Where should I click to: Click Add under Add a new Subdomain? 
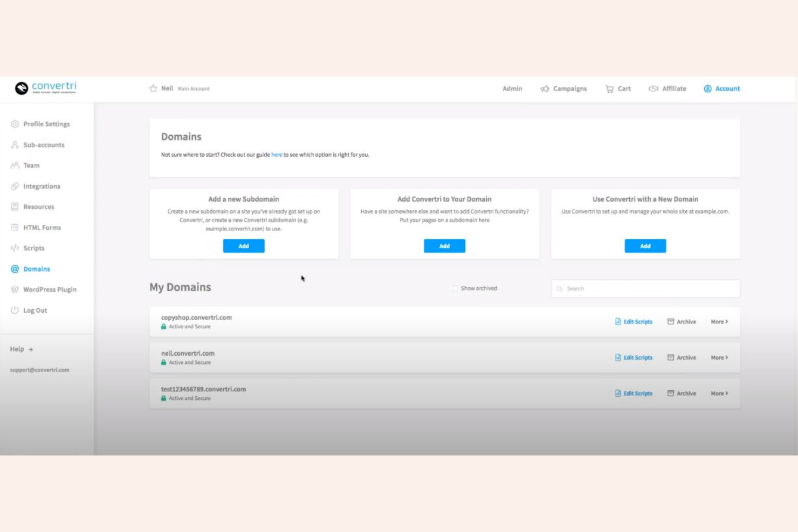(244, 246)
